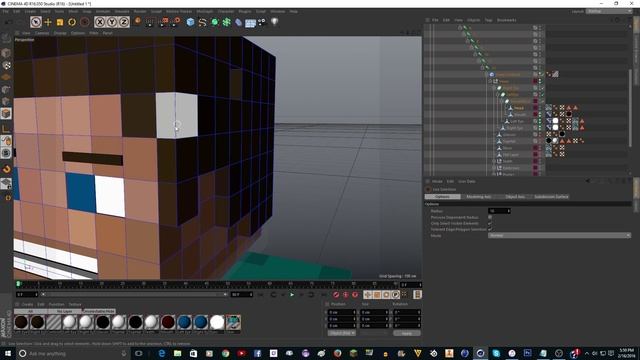The height and width of the screenshot is (360, 640).
Task: Open the Deformer objects icon
Action: [238, 22]
